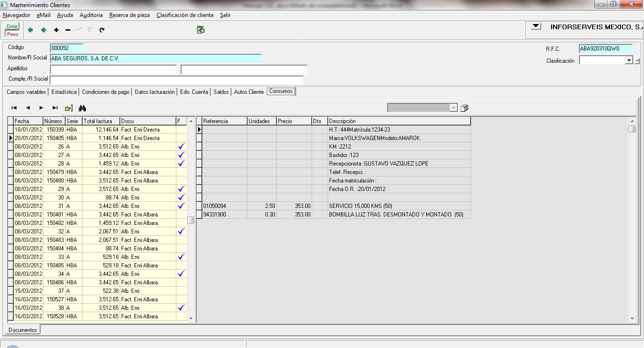
Task: Toggle F checkmark for document number 38
Action: point(181,308)
